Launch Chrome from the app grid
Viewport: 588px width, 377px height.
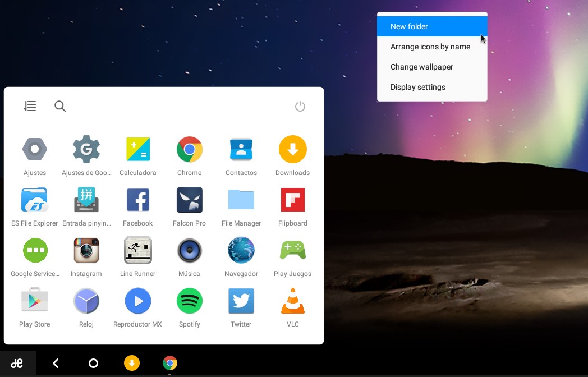click(x=190, y=149)
